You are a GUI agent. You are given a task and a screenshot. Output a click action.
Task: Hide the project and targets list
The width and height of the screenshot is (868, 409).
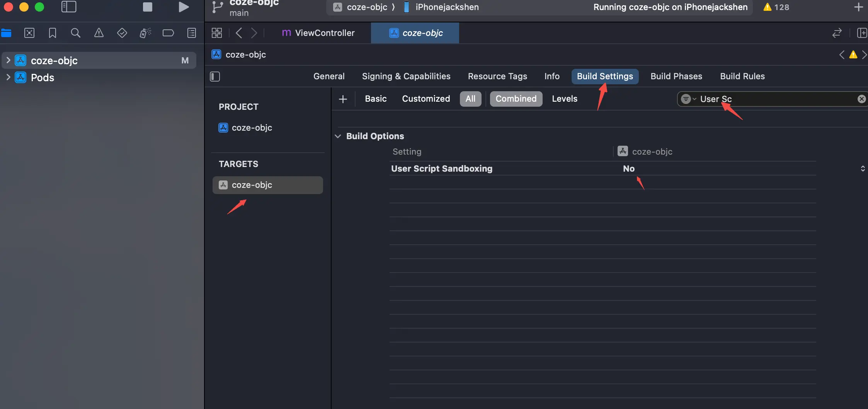point(215,77)
